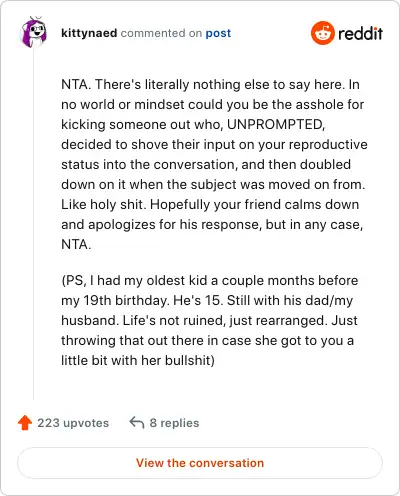Viewport: 400px width, 496px height.
Task: Open the kittynaed username link
Action: pos(89,33)
